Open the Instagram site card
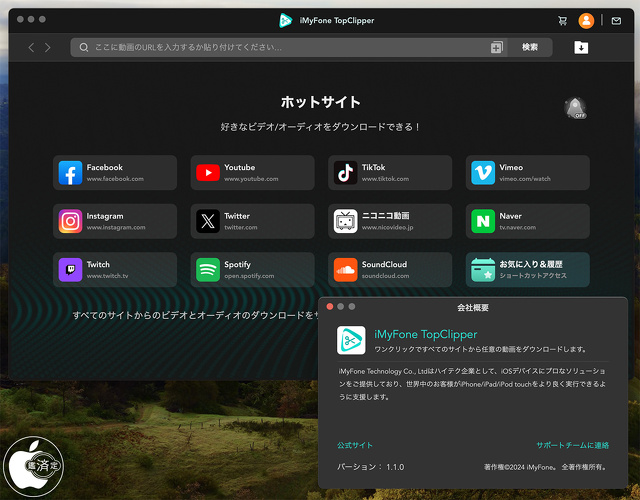Screen dimensions: 640x500 point(115,221)
